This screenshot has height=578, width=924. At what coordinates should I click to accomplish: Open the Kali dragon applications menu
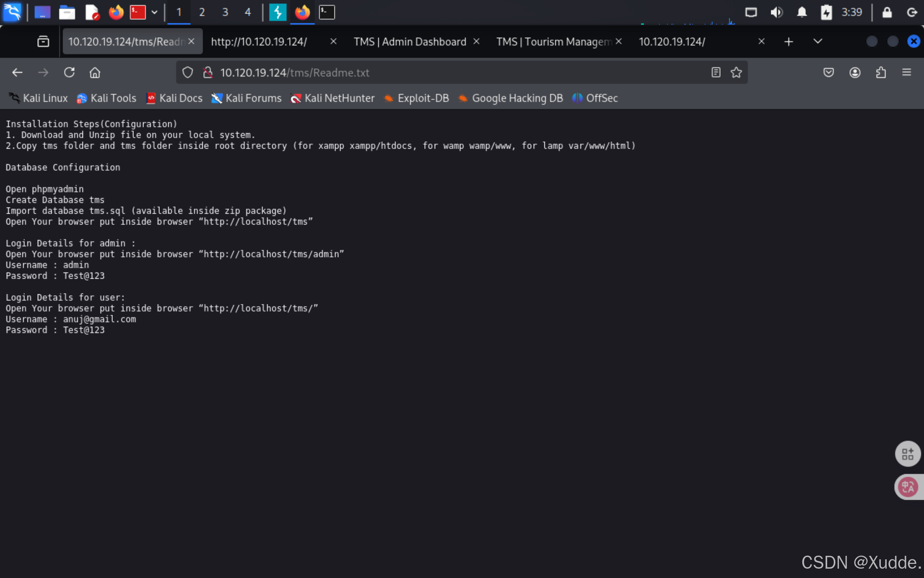coord(12,12)
